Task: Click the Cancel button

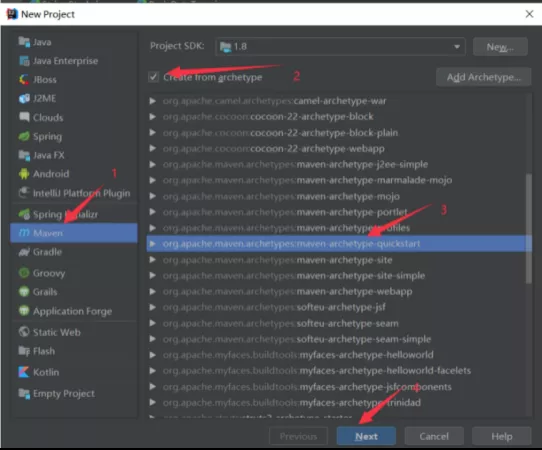Action: point(434,436)
